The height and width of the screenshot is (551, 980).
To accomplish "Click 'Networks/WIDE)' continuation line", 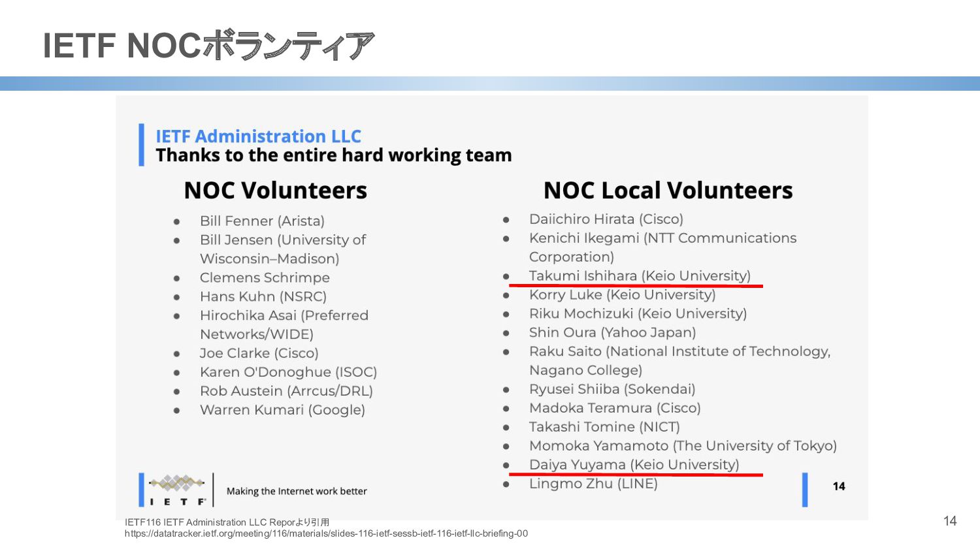I will click(x=257, y=335).
